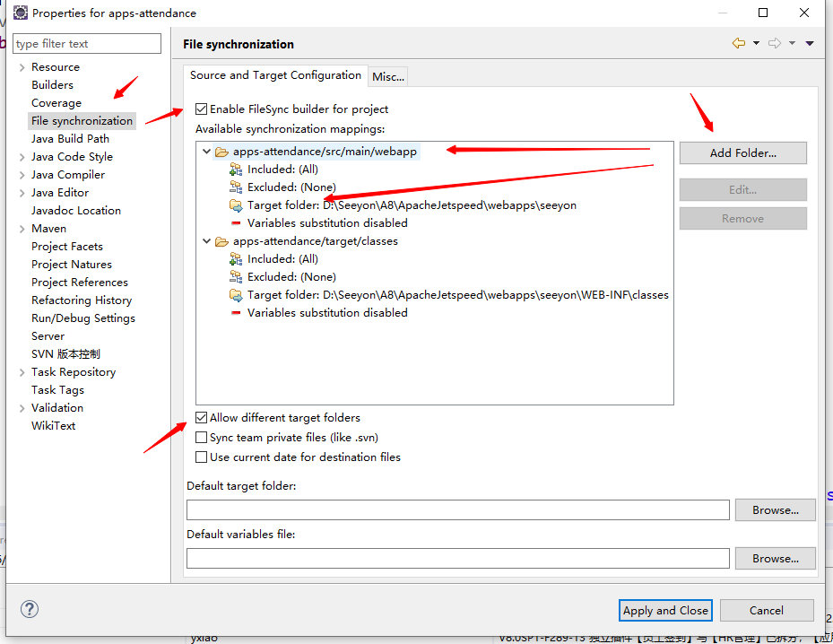Open the SVN 版本控制 page

(x=65, y=354)
